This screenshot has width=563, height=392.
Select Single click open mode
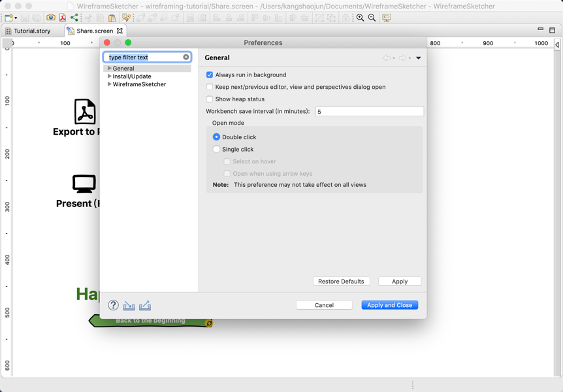coord(216,149)
